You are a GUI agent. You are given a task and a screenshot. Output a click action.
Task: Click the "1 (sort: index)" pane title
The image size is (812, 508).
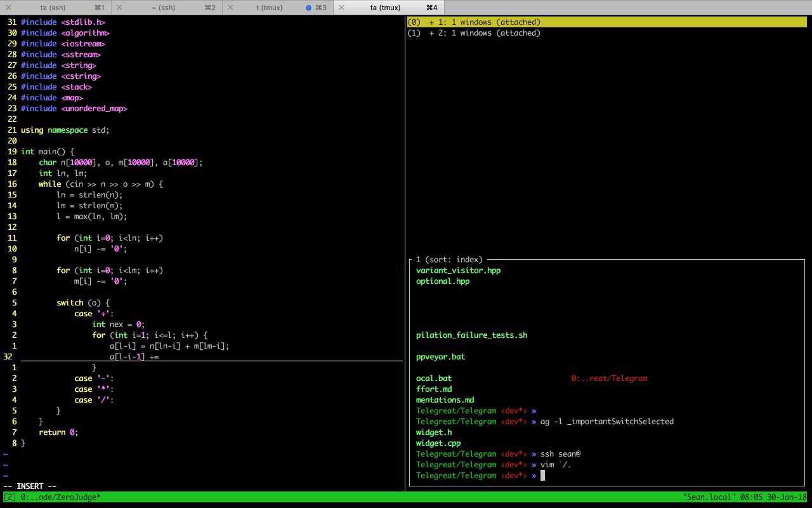[x=449, y=260]
